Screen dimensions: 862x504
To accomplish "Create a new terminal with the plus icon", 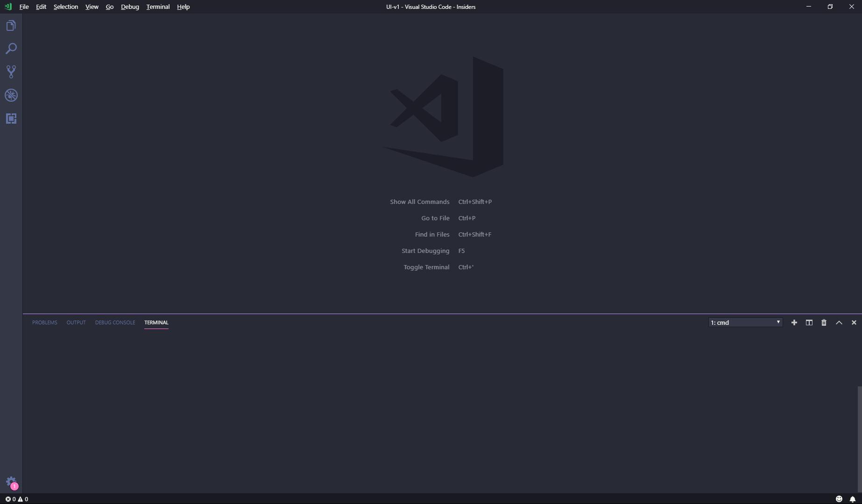I will click(x=794, y=322).
